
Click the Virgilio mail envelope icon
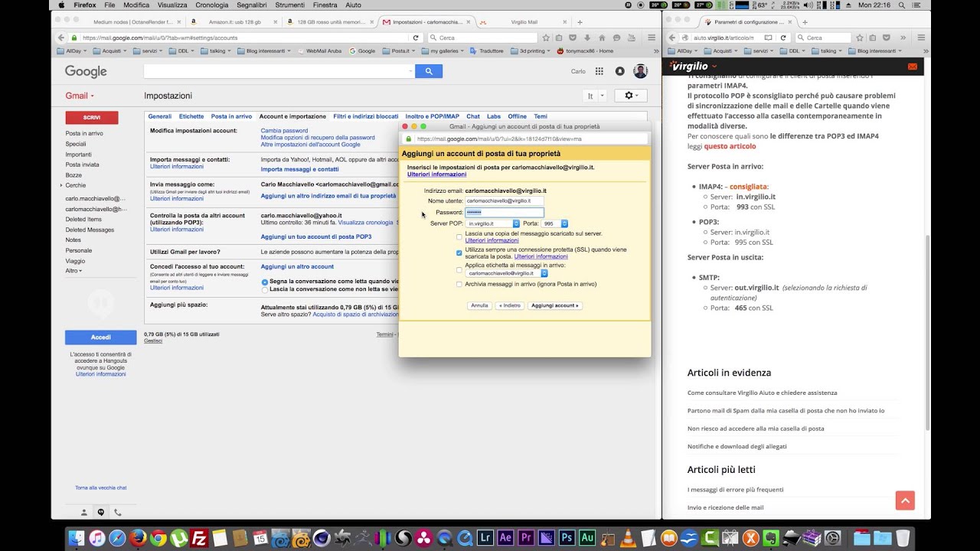(912, 67)
